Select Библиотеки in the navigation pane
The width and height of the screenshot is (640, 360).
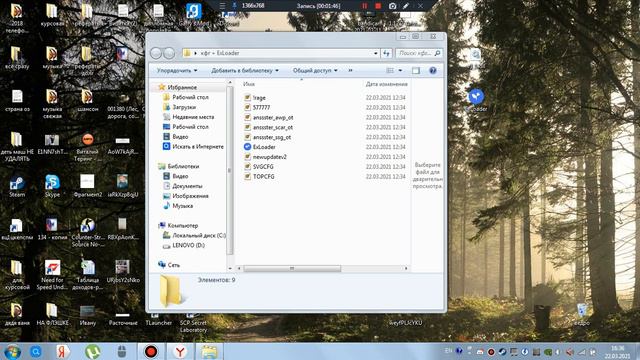pyautogui.click(x=183, y=166)
